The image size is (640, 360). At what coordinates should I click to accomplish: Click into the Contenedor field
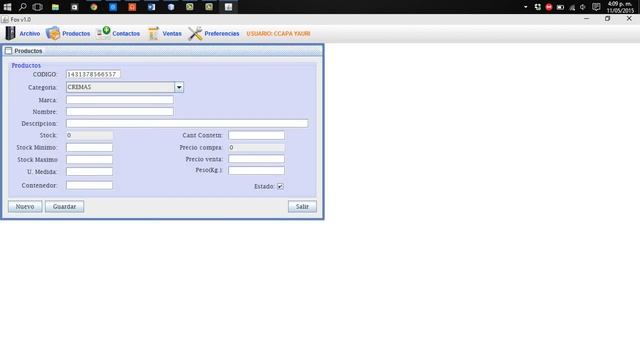tap(89, 185)
